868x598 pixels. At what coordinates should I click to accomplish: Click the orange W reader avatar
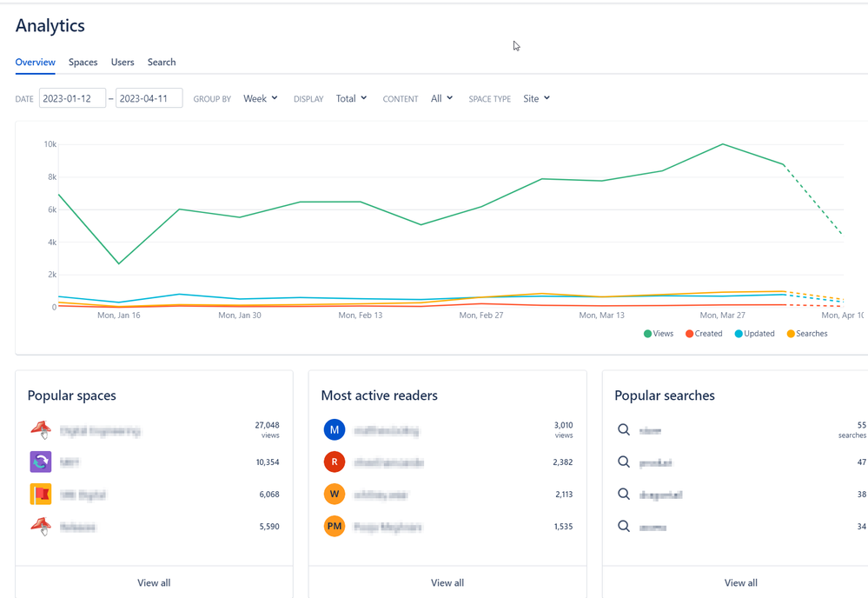[335, 494]
